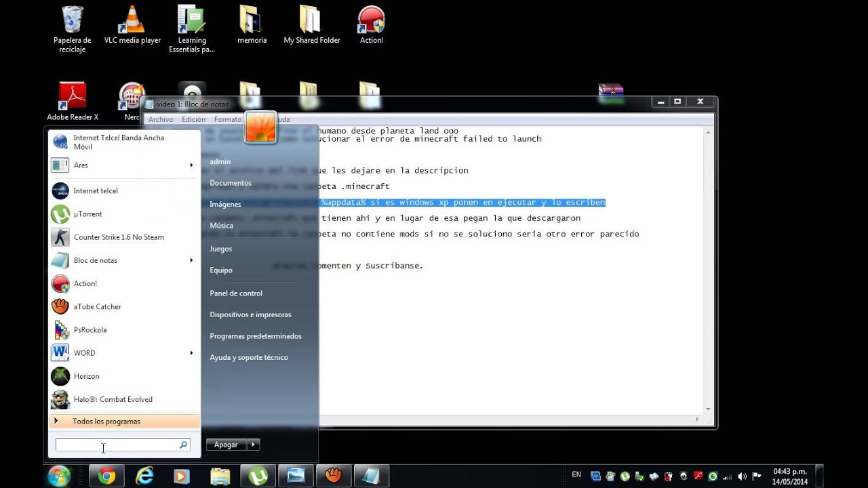Screen dimensions: 868x488
Task: Expand Ares jump list arrow
Action: pyautogui.click(x=191, y=165)
